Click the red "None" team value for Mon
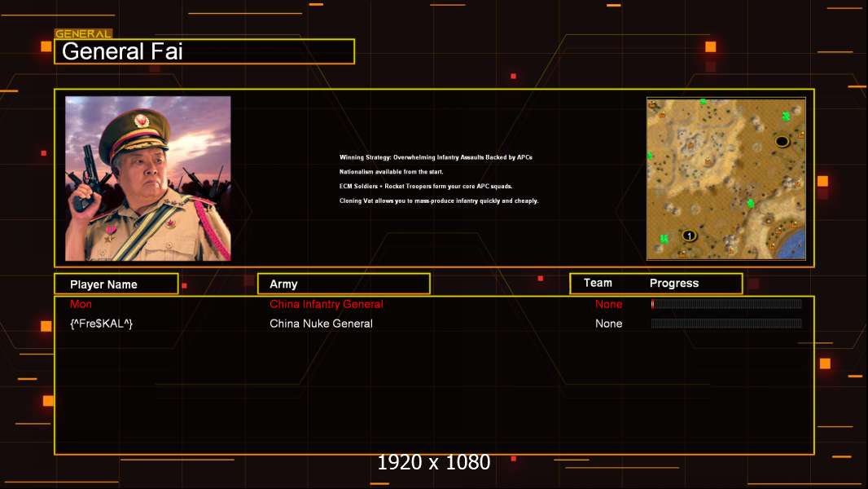Image resolution: width=868 pixels, height=489 pixels. pyautogui.click(x=608, y=304)
